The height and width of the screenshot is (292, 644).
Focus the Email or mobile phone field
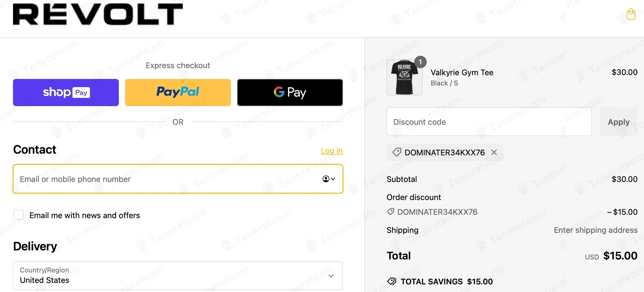pos(178,179)
